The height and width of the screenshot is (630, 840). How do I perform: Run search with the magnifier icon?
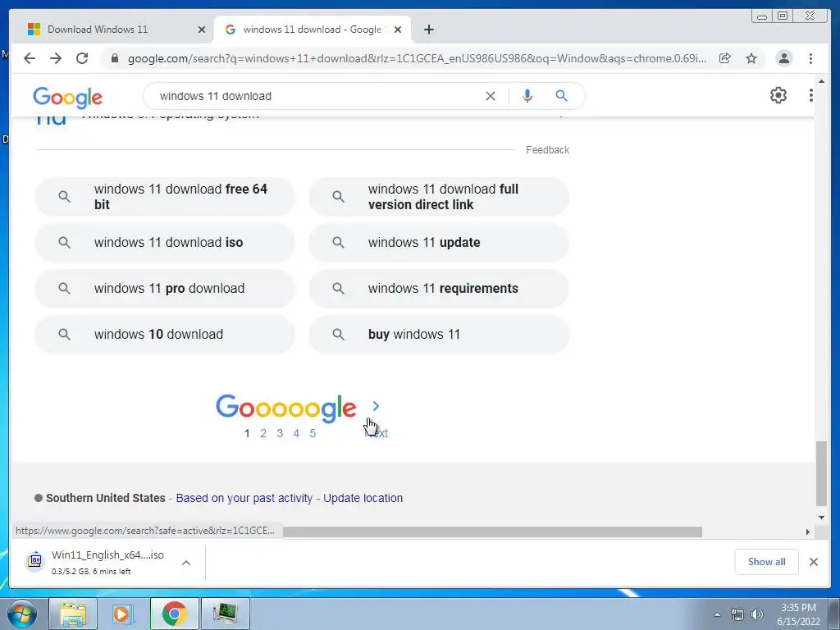pos(561,96)
